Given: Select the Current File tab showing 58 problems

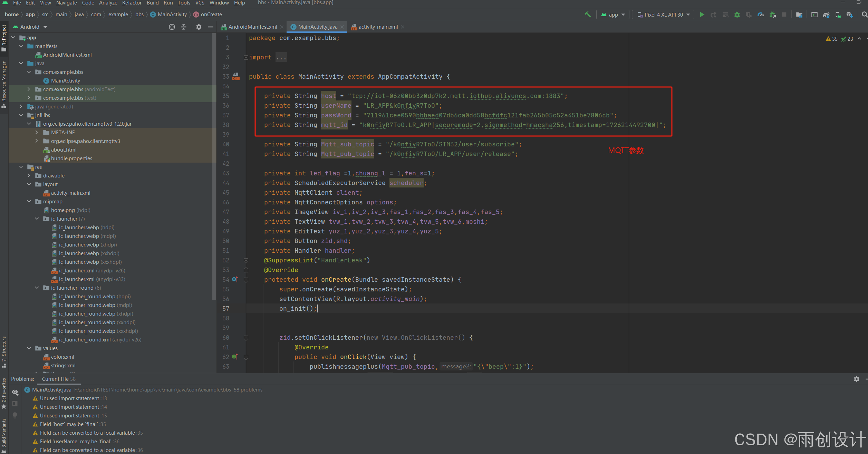Looking at the screenshot, I should coord(58,379).
